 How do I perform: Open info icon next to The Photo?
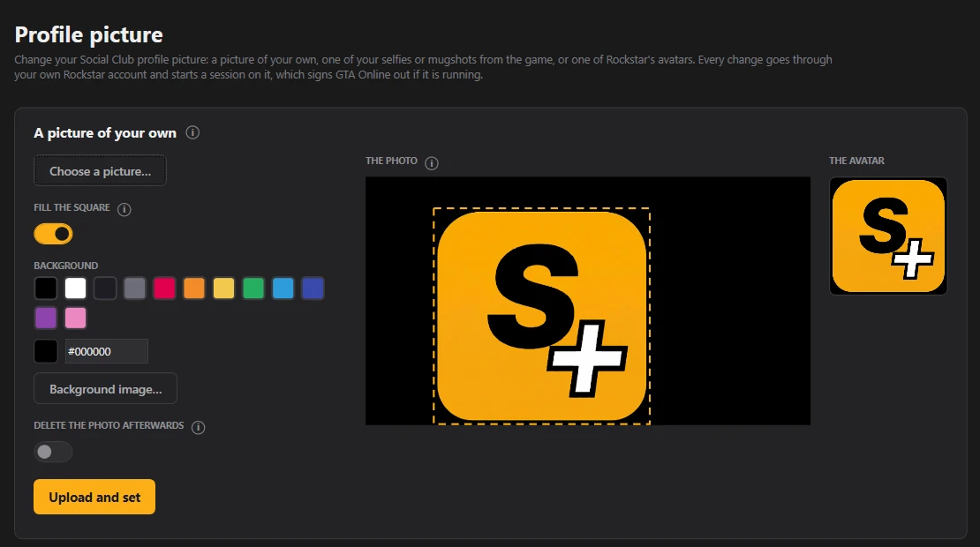point(431,163)
